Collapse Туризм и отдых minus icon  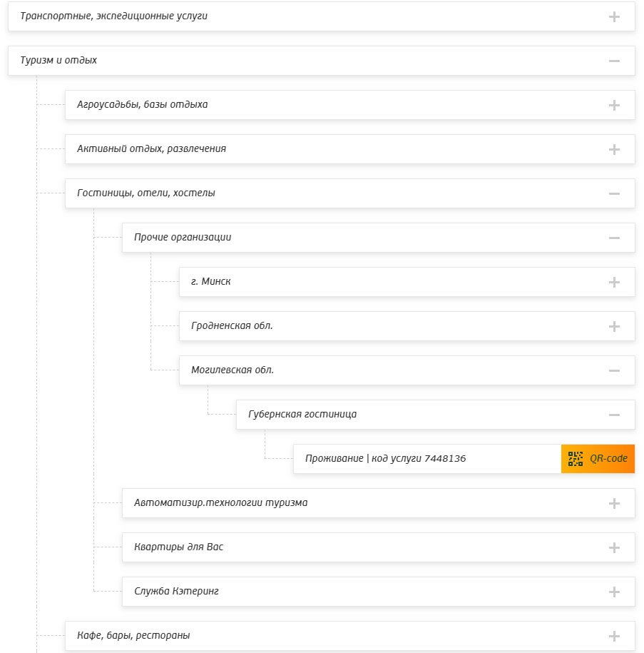(x=614, y=61)
